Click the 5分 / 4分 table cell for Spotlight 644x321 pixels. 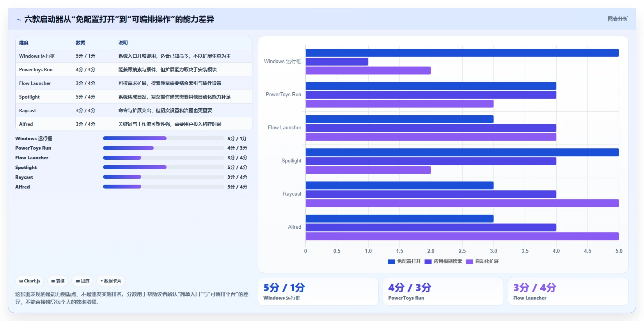tap(85, 97)
